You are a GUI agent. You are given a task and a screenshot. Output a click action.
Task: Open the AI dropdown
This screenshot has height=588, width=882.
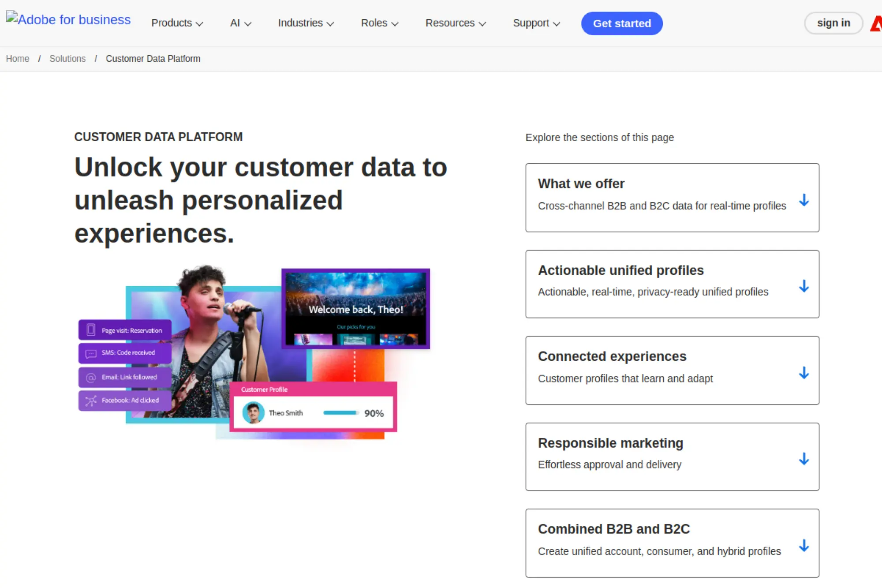click(x=240, y=23)
